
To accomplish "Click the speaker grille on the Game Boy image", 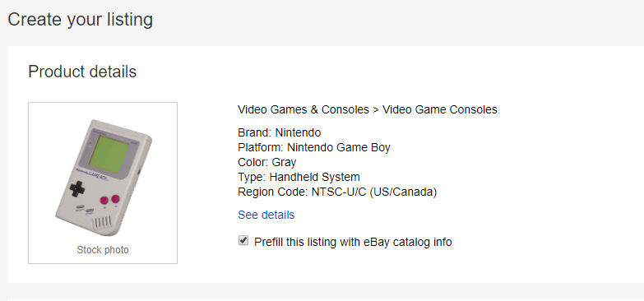I will click(102, 224).
